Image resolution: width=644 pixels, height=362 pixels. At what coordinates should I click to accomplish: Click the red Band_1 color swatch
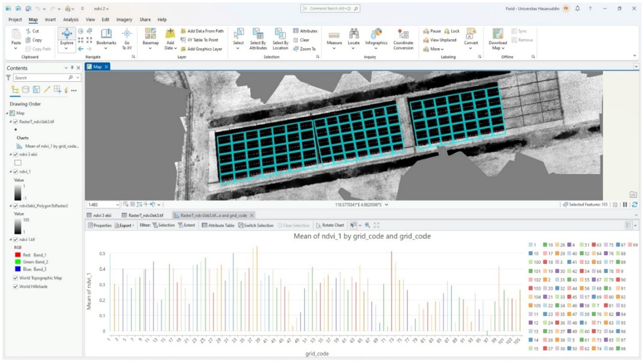coord(18,255)
